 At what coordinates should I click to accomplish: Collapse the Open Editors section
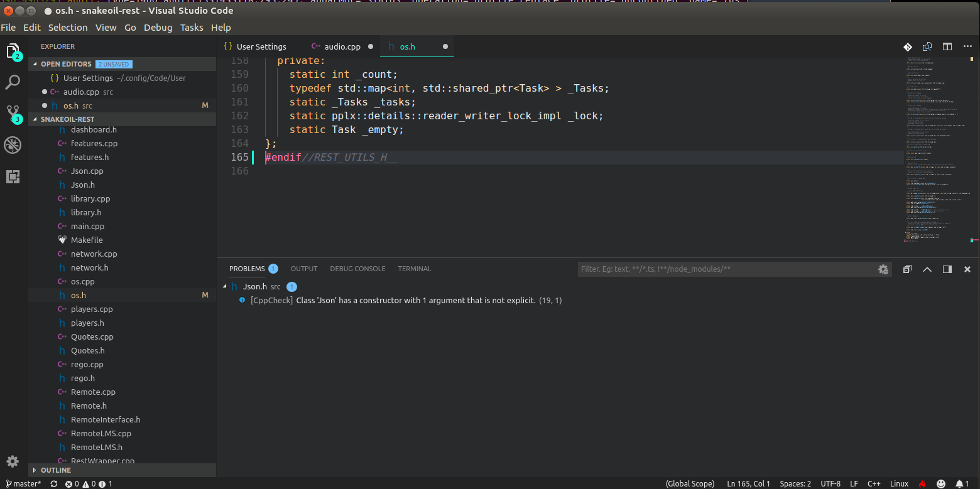tap(35, 64)
